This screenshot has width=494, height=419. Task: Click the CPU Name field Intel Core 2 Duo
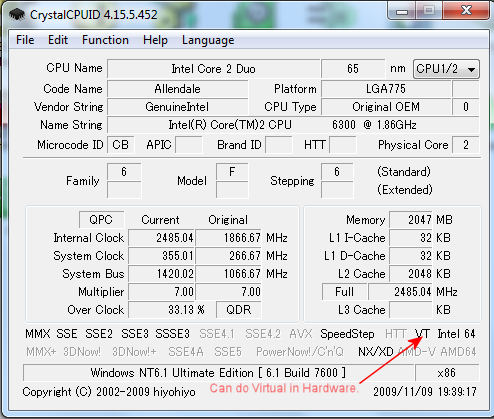[x=213, y=69]
